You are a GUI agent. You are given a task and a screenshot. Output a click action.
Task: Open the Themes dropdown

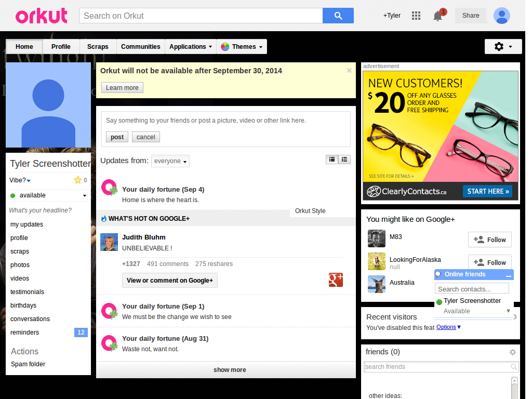coord(242,46)
